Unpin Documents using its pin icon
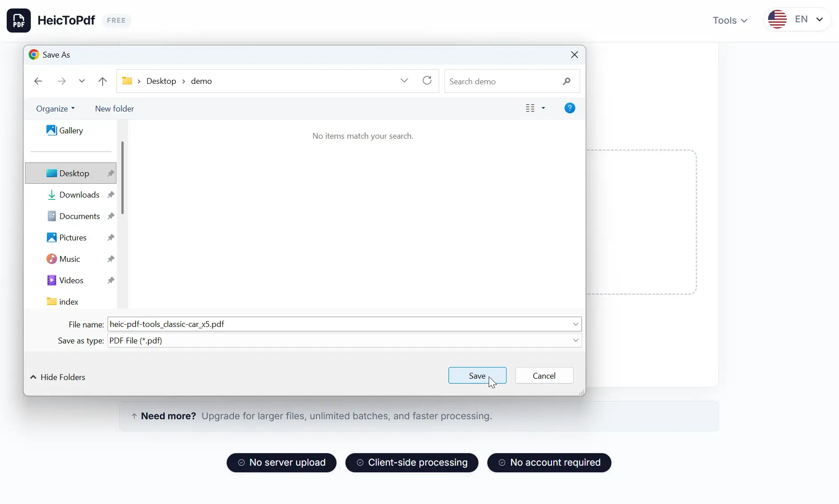The image size is (839, 504). (x=111, y=216)
